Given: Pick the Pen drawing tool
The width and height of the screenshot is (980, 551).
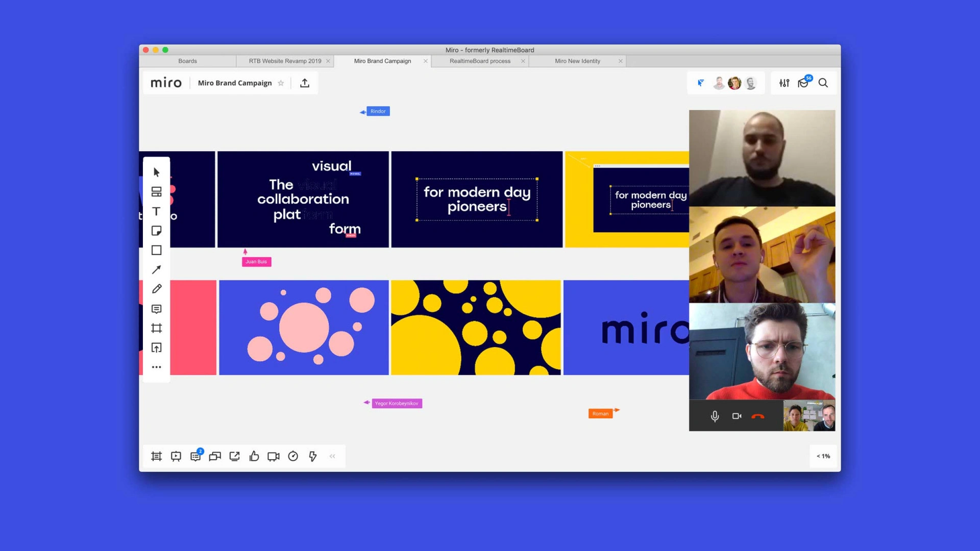Looking at the screenshot, I should click(156, 289).
